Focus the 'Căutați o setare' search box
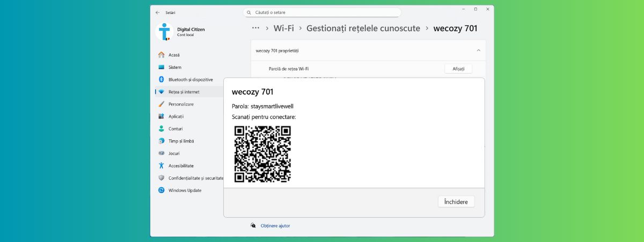644x242 pixels. tap(322, 12)
